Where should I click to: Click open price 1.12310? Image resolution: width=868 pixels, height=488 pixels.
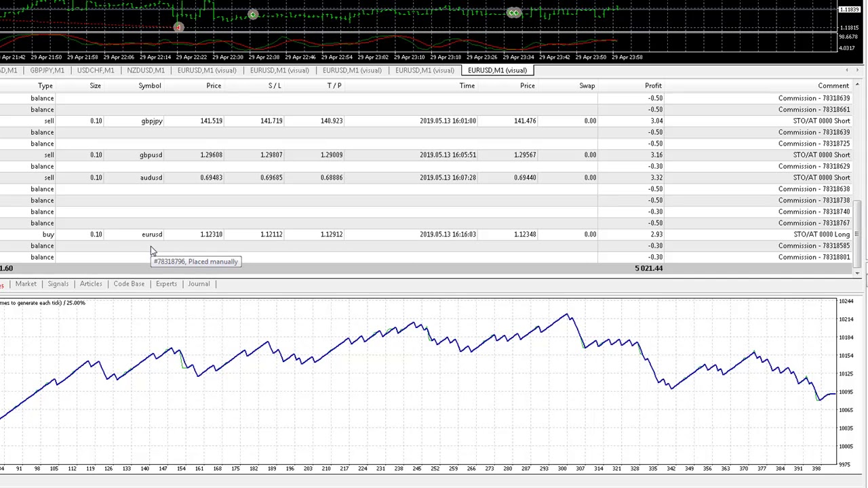[x=212, y=235]
